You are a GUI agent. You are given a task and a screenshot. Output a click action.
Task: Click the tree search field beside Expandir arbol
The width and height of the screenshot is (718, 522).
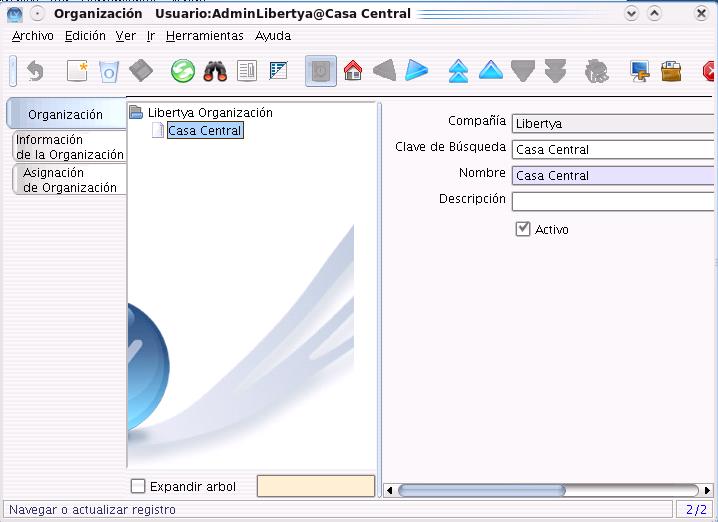coord(315,487)
